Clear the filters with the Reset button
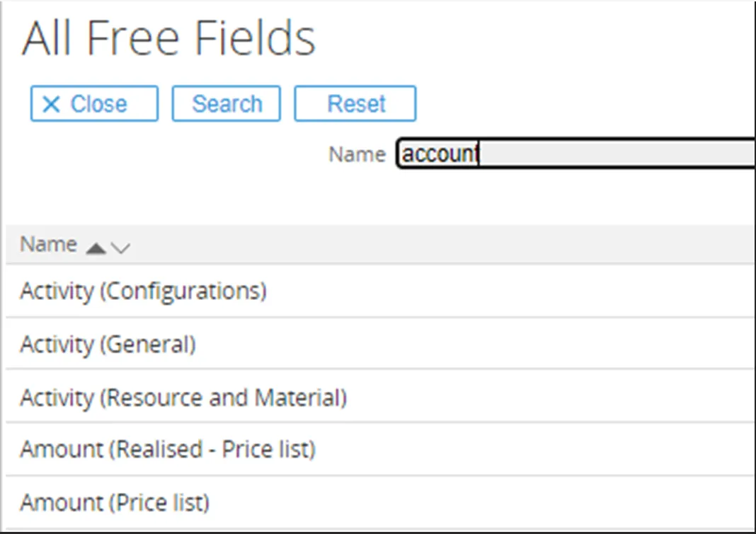Image resolution: width=756 pixels, height=534 pixels. coord(355,104)
